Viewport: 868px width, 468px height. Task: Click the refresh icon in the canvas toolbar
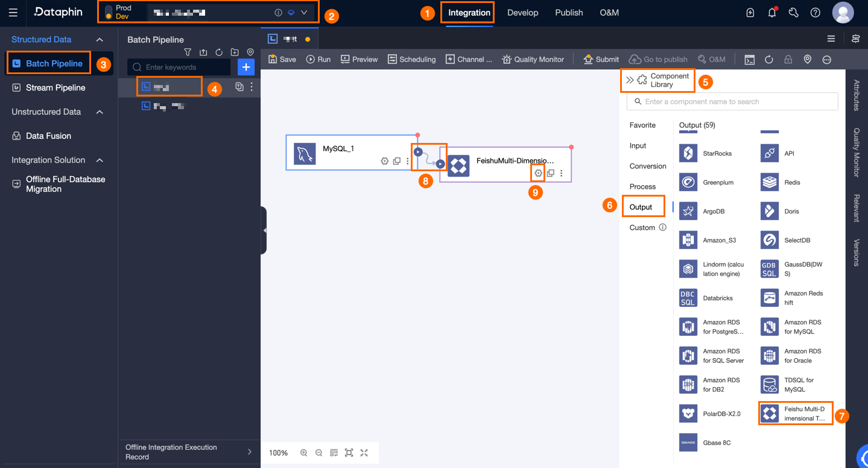pos(769,59)
